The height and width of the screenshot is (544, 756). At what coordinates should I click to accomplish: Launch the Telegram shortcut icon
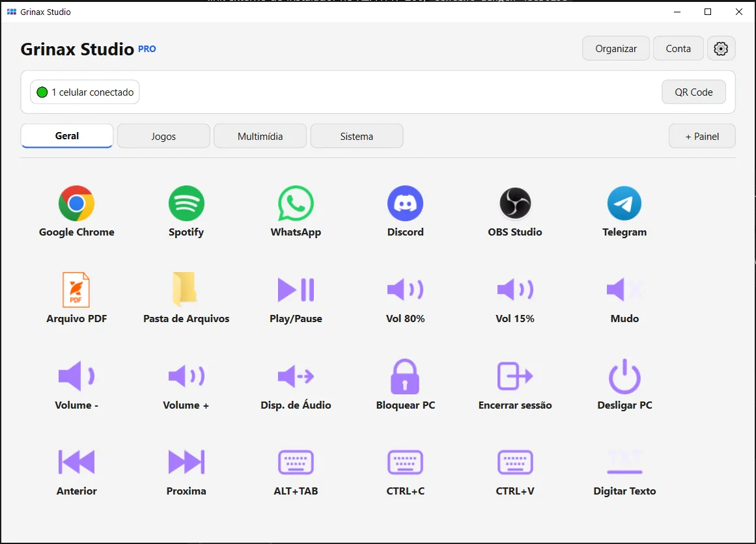(624, 203)
